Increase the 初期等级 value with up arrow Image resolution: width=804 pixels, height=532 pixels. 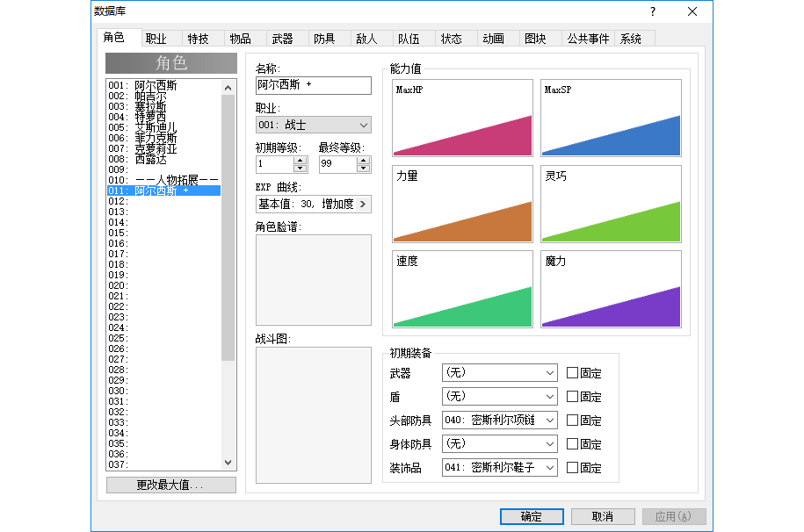click(x=301, y=161)
